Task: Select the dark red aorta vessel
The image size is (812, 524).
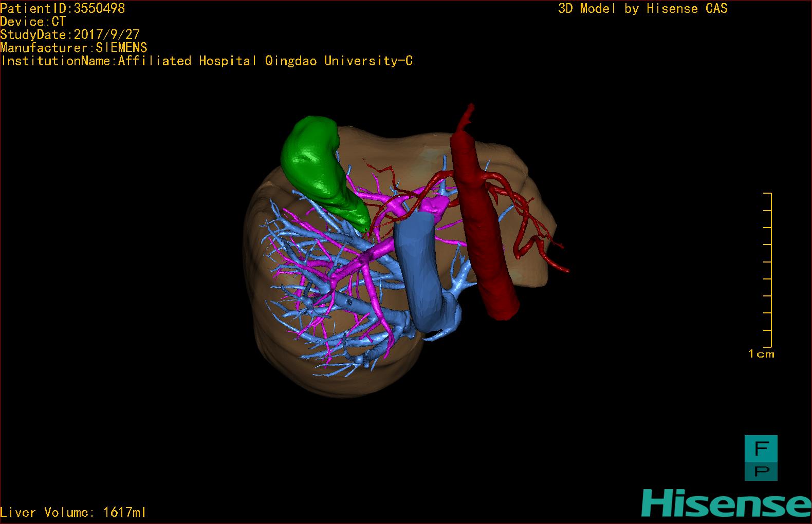Action: click(x=486, y=226)
